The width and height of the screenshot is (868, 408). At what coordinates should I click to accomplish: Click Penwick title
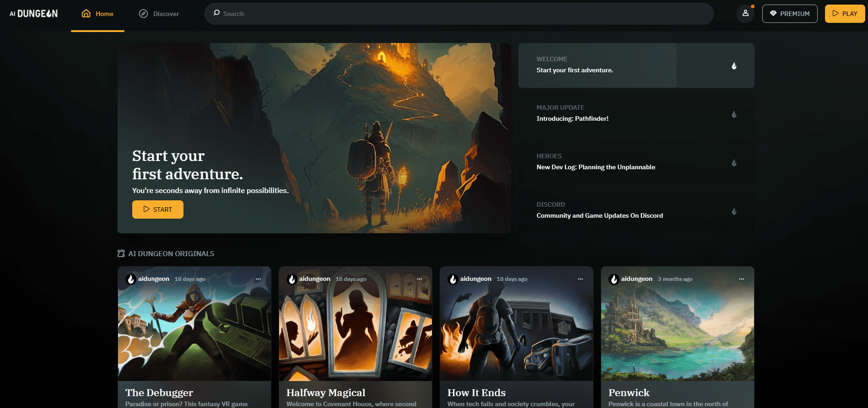tap(629, 392)
